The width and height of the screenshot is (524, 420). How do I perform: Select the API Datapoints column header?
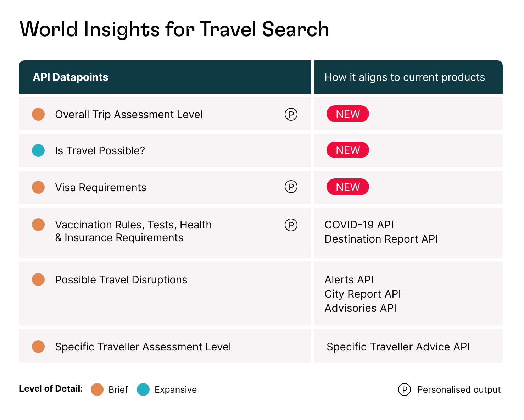point(71,77)
